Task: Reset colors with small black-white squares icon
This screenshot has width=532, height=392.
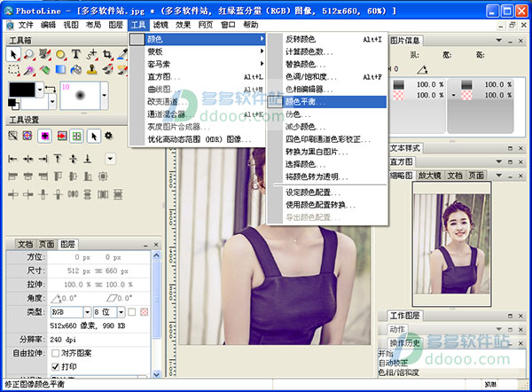Action: [x=13, y=104]
